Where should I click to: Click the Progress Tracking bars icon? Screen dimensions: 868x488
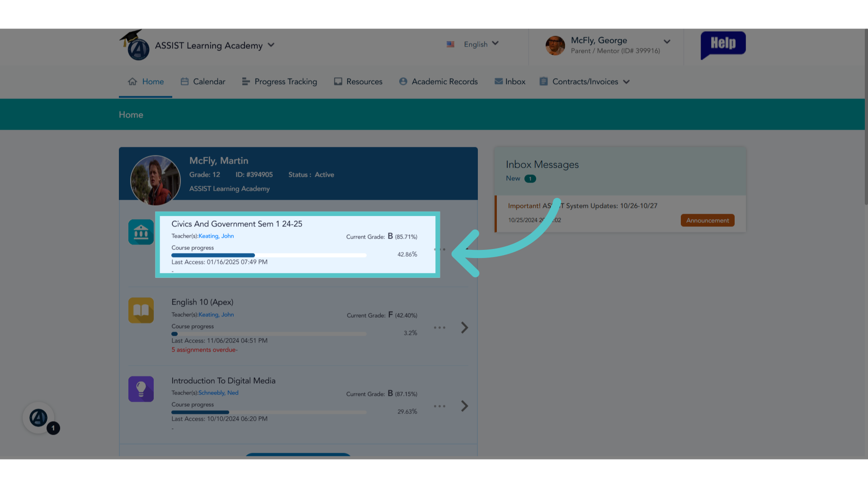coord(246,81)
